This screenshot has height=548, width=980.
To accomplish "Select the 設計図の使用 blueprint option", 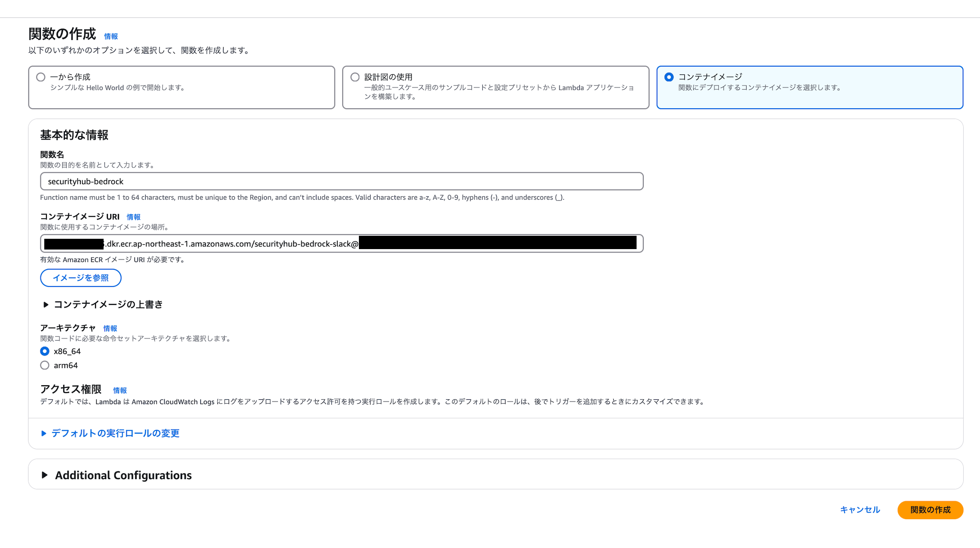I will (355, 77).
